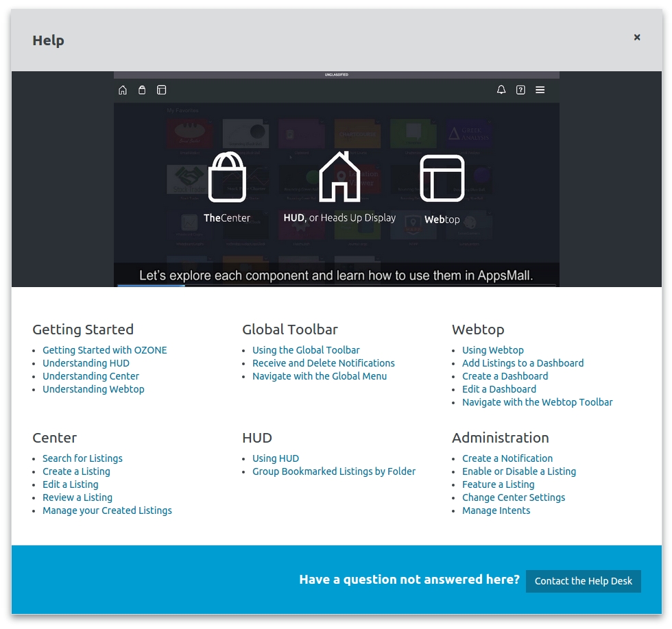The image size is (672, 629).
Task: Open Search for Listings article
Action: [x=82, y=458]
